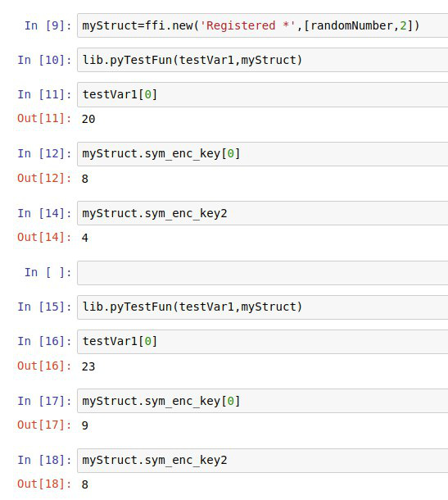Click the empty In [ ] code cell
The height and width of the screenshot is (500, 448).
point(263,273)
